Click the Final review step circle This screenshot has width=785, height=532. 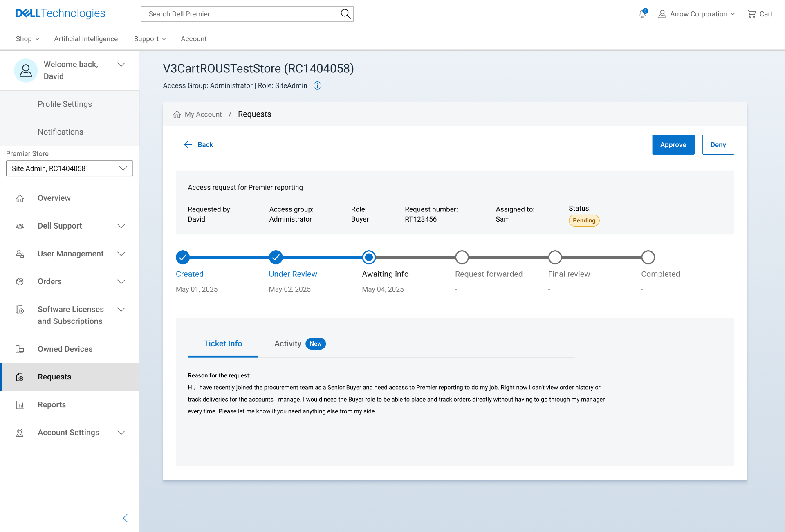(x=555, y=258)
